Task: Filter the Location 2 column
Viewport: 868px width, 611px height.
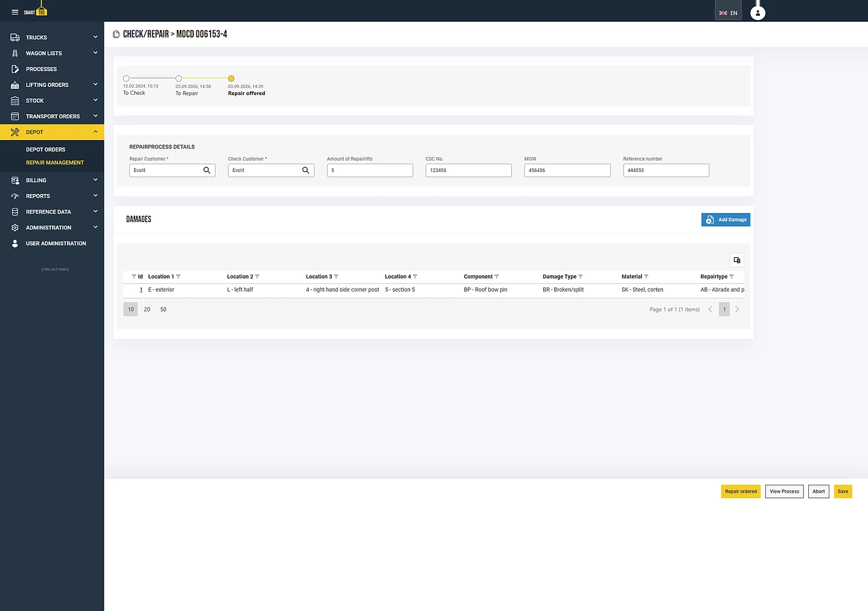Action: coord(257,277)
